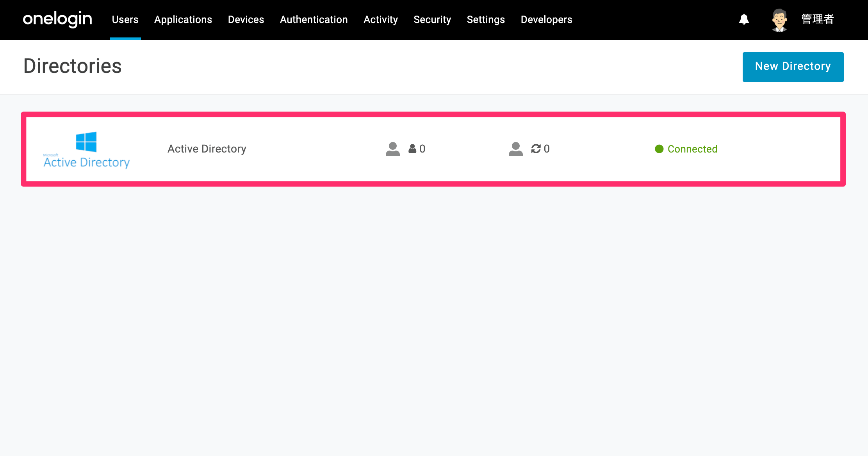
Task: Click the Microsoft Active Directory logo
Action: click(x=86, y=150)
